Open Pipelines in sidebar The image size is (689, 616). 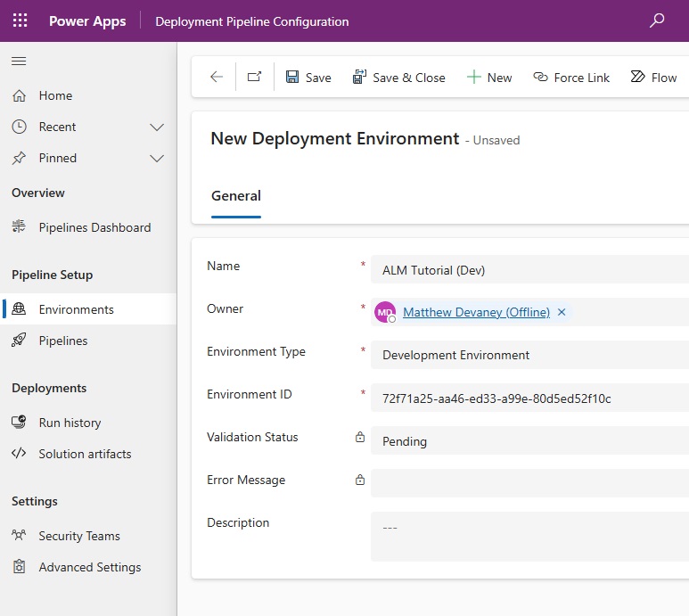pyautogui.click(x=88, y=341)
